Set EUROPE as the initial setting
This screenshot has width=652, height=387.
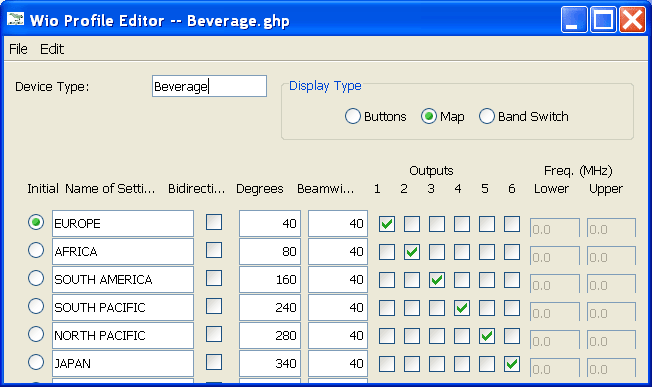pos(36,222)
